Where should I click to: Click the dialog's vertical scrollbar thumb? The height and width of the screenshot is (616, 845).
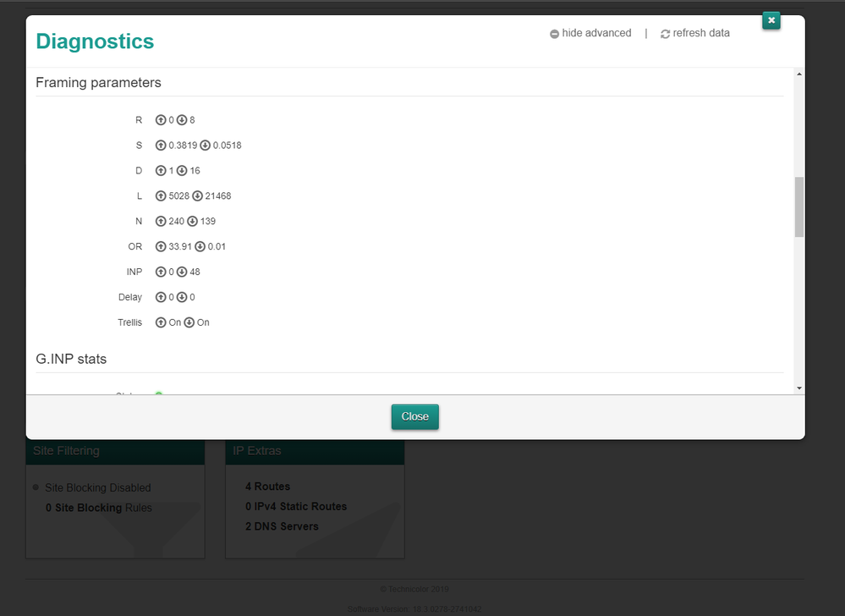pyautogui.click(x=799, y=206)
